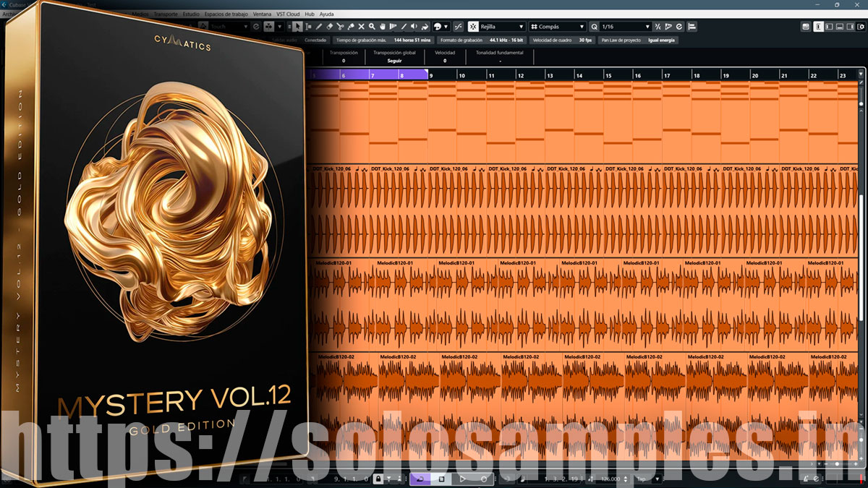
Task: Click the Tiempo de grabación máx. status
Action: click(383, 40)
